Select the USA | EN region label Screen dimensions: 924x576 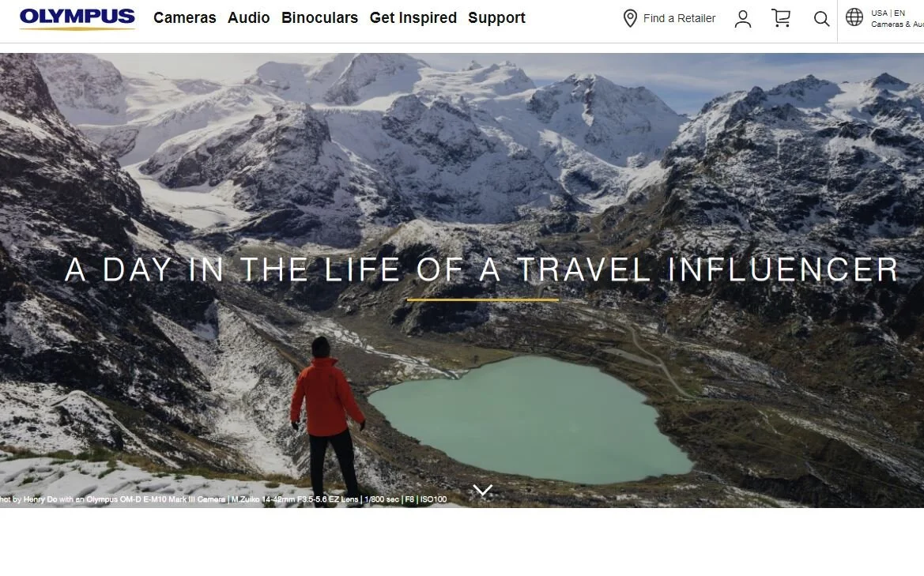pos(888,13)
